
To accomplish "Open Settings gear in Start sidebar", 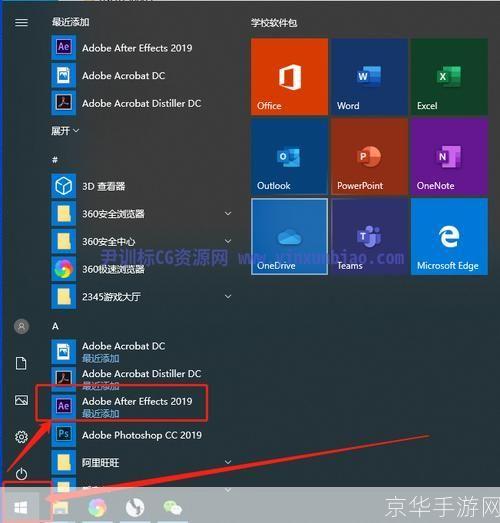I will pos(21,437).
